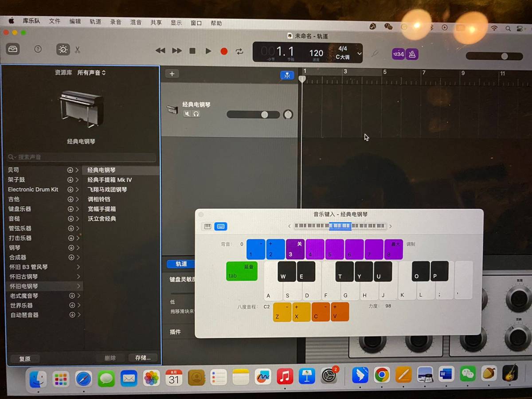Adjust the 经典电钢琴 track volume slider
The image size is (532, 399).
[253, 114]
